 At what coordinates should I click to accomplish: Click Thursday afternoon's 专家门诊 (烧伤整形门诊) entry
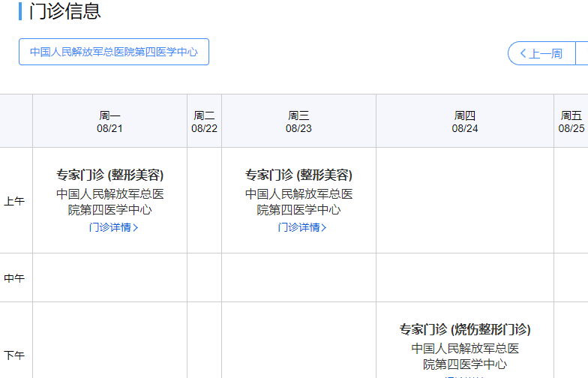[x=465, y=329]
